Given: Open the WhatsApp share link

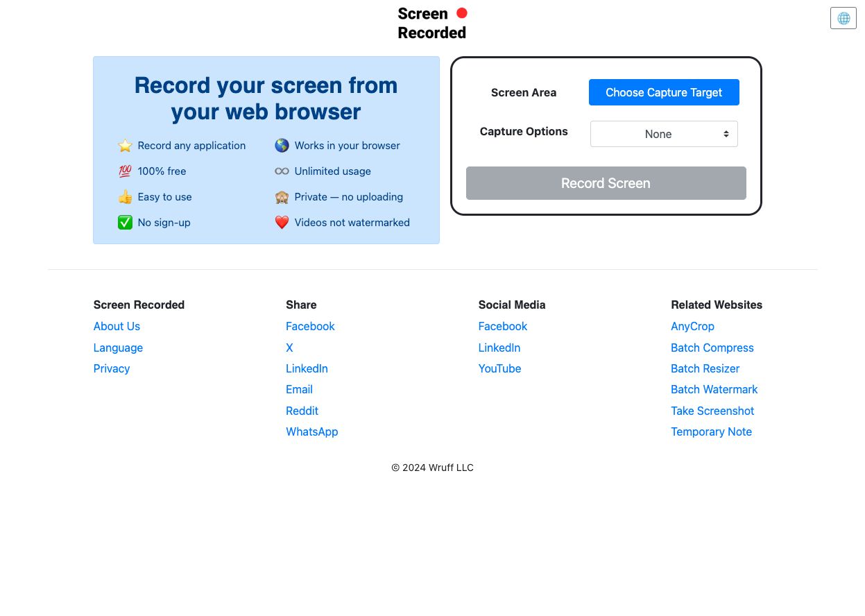Looking at the screenshot, I should tap(311, 431).
